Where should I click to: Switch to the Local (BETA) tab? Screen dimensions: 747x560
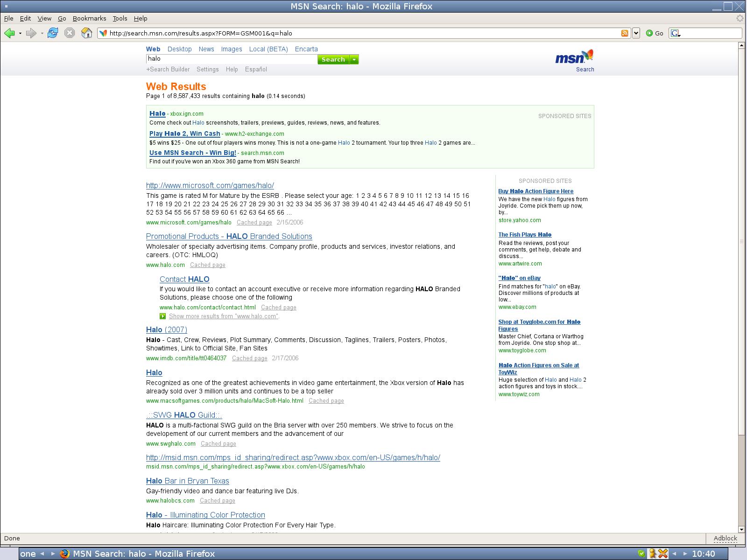point(268,49)
